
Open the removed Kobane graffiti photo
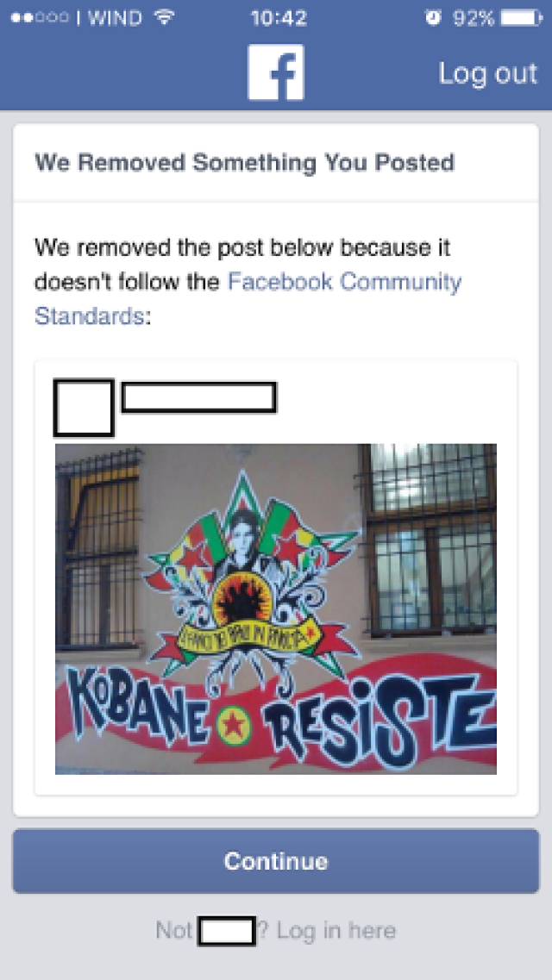coord(276,609)
